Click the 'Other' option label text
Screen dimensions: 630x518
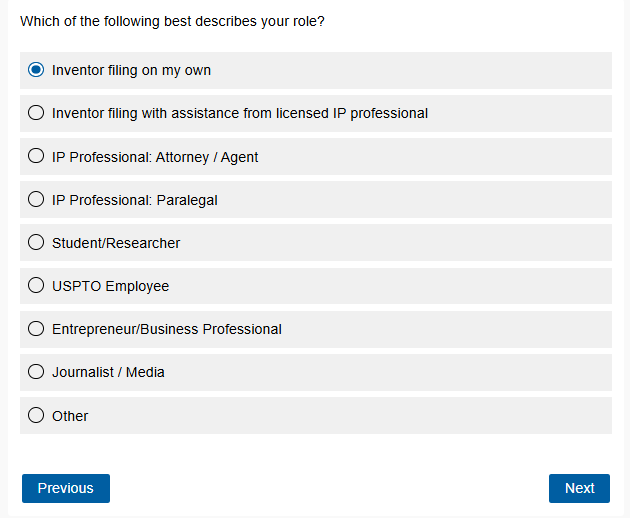tap(70, 416)
